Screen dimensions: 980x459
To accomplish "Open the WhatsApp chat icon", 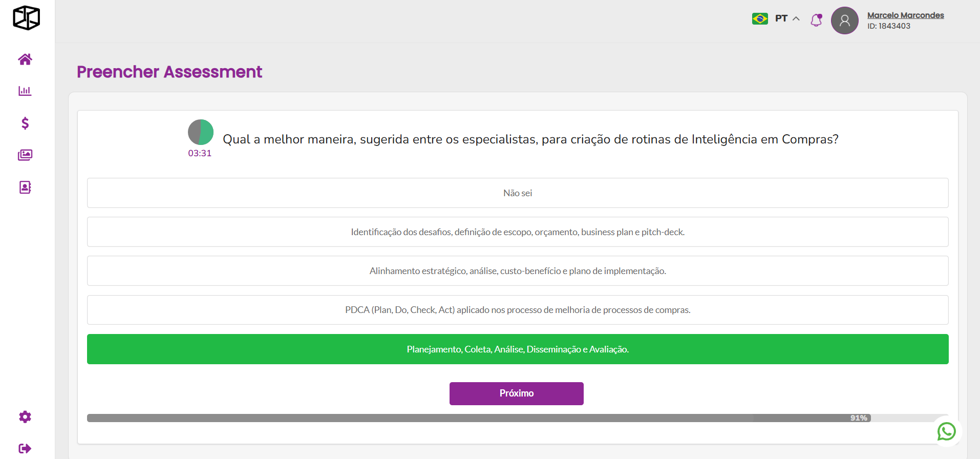I will click(947, 431).
